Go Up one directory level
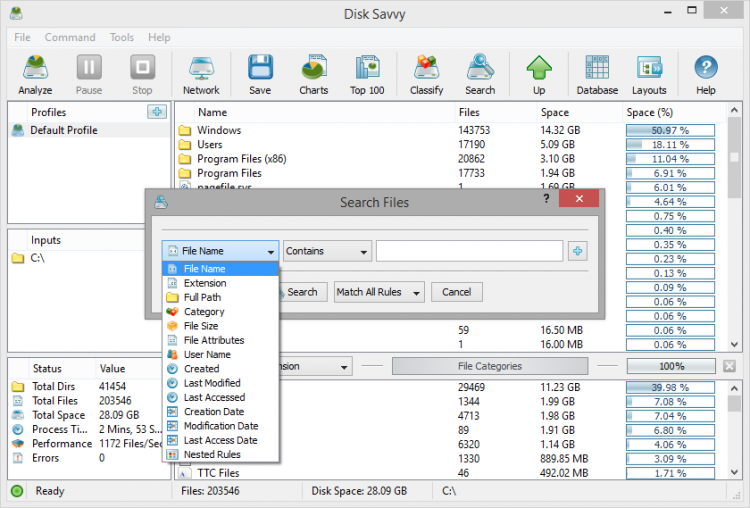The height and width of the screenshot is (508, 750). pos(539,75)
